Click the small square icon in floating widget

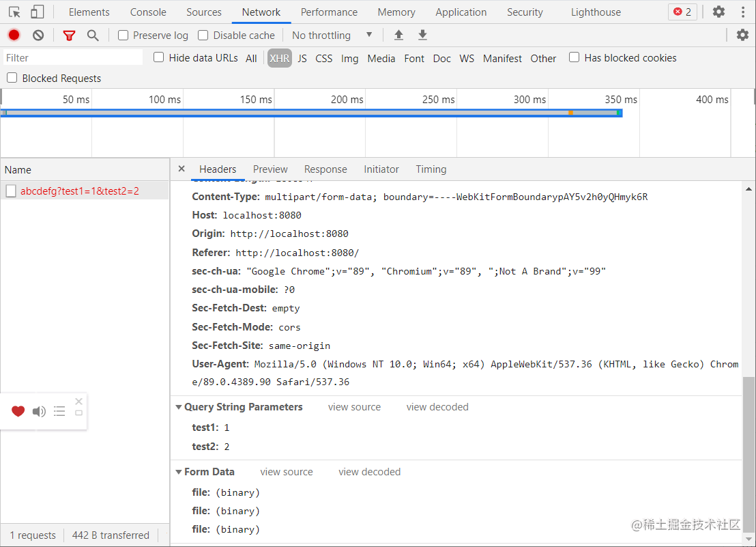(x=79, y=413)
